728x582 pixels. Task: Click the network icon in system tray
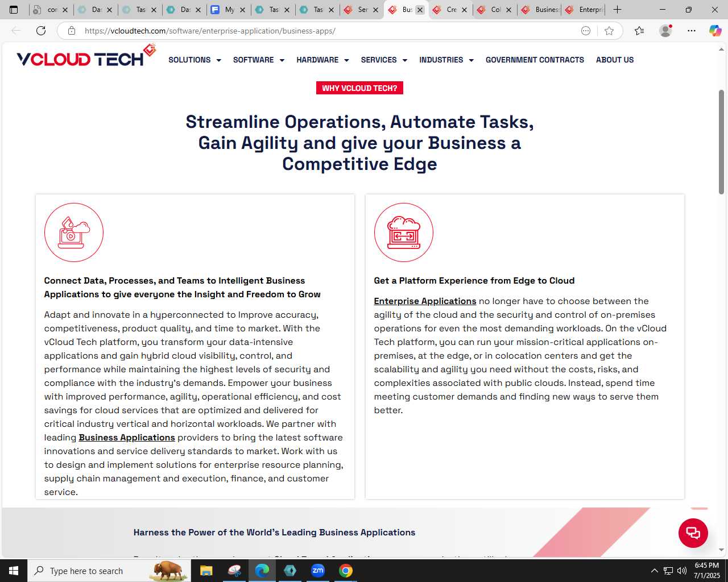click(x=668, y=571)
